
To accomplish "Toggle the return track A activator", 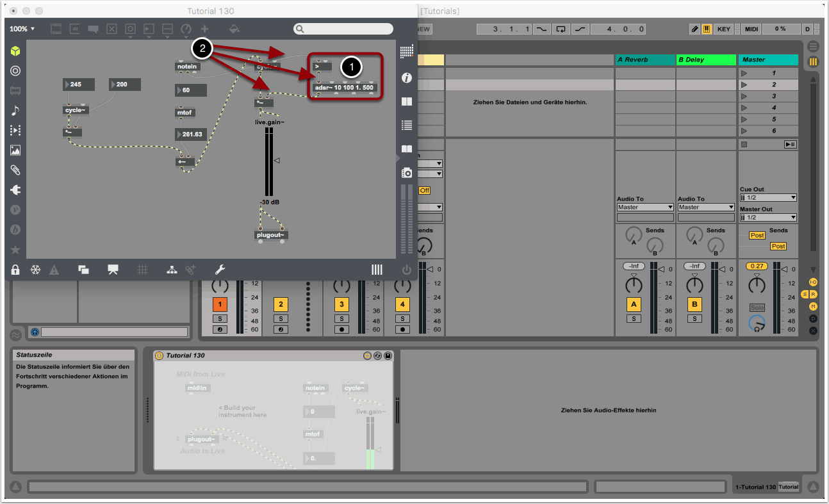I will pos(634,304).
